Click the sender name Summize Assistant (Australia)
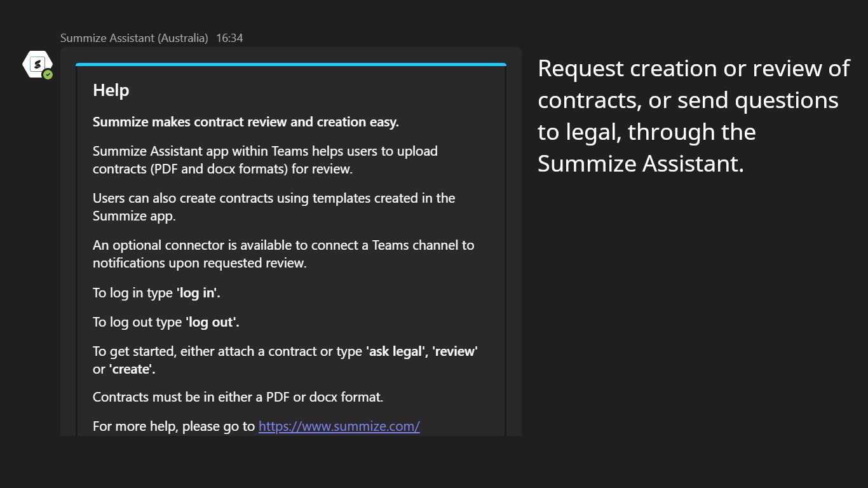This screenshot has height=488, width=868. [134, 38]
